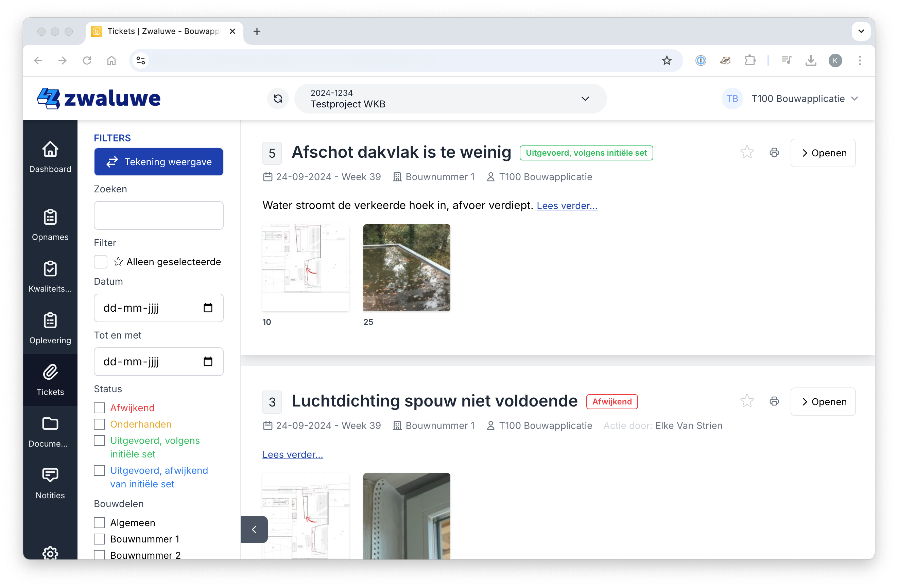Click the project sync refresh icon
Screen dimensions: 898x588
click(278, 99)
